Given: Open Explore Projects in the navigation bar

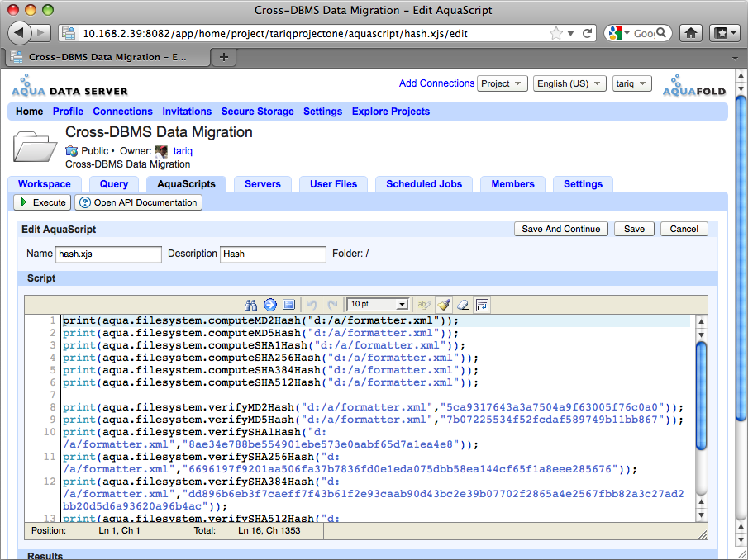Looking at the screenshot, I should [391, 112].
